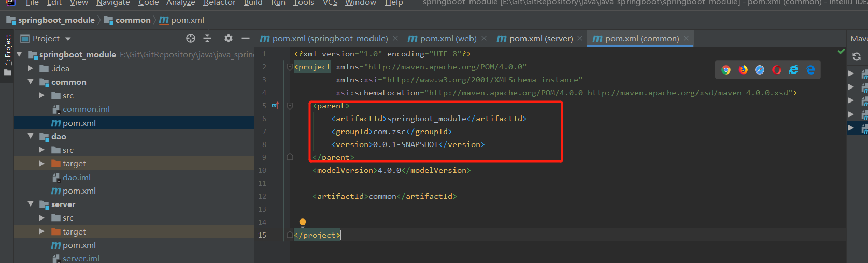Image resolution: width=868 pixels, height=263 pixels.
Task: Select server.iml file in tree
Action: click(x=81, y=258)
